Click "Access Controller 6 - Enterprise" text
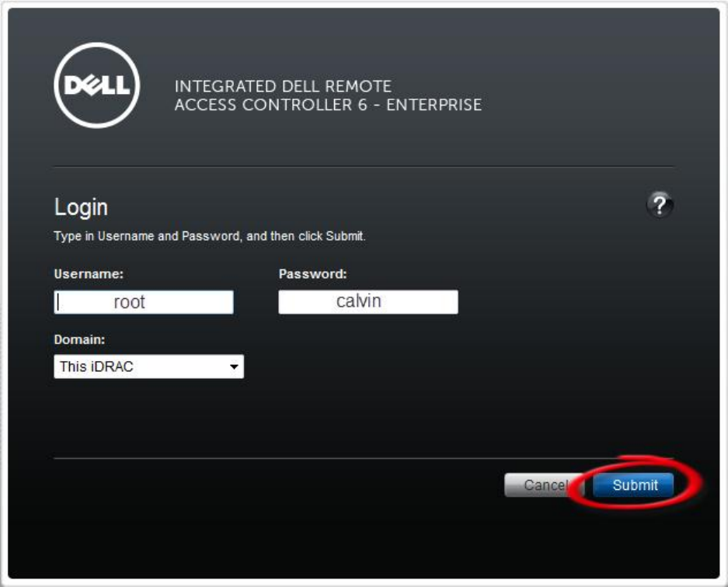The image size is (728, 587). click(x=328, y=105)
